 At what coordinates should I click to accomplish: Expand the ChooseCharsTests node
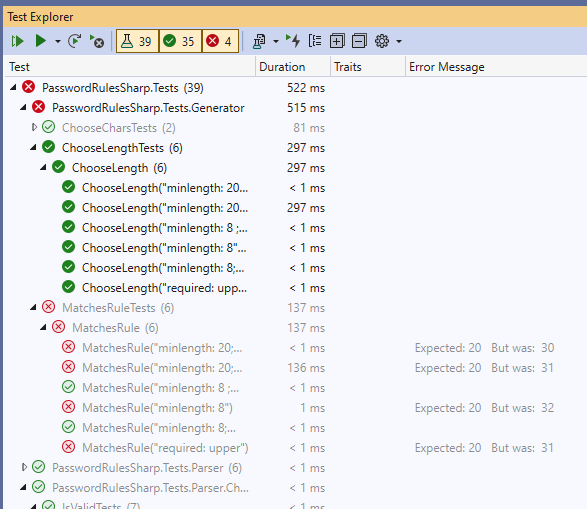click(34, 128)
